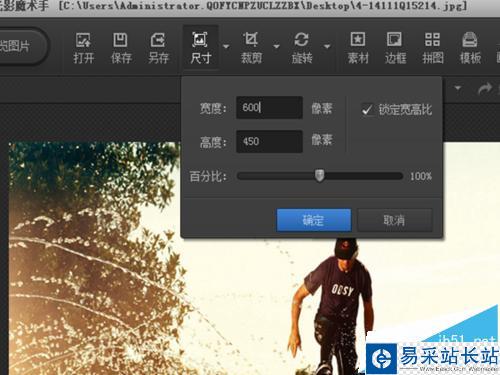Click the Open (打开) toolbar icon
Screen dimensions: 500x375
click(x=83, y=48)
